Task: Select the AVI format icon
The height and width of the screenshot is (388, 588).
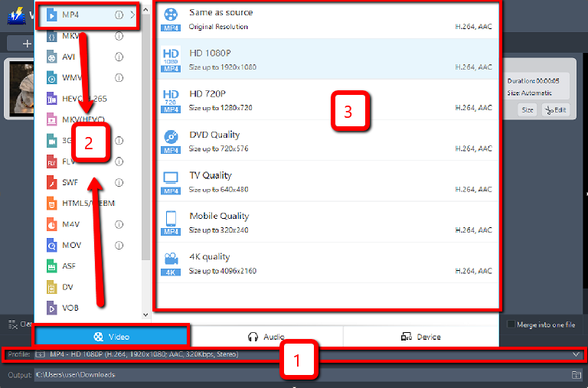Action: [51, 57]
